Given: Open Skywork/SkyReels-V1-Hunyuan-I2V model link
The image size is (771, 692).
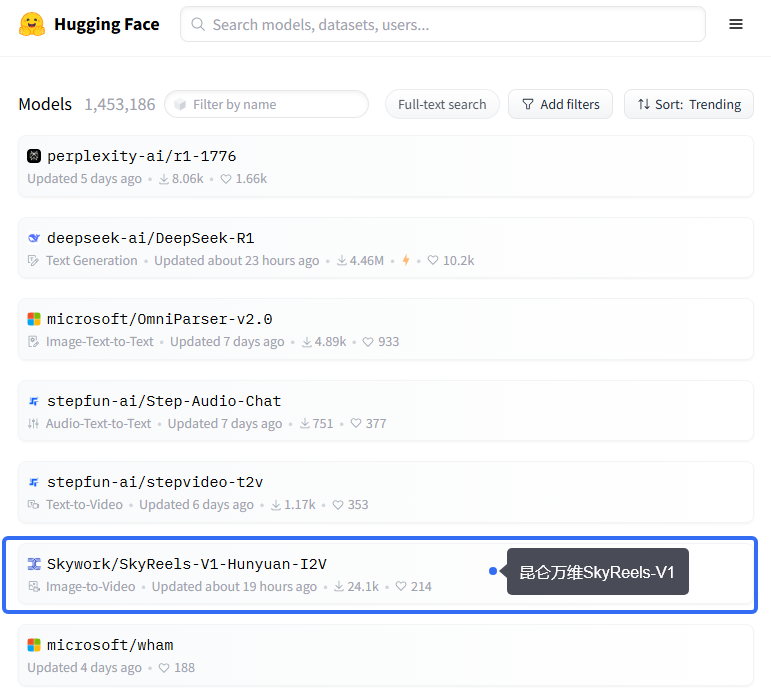Looking at the screenshot, I should click(x=187, y=564).
